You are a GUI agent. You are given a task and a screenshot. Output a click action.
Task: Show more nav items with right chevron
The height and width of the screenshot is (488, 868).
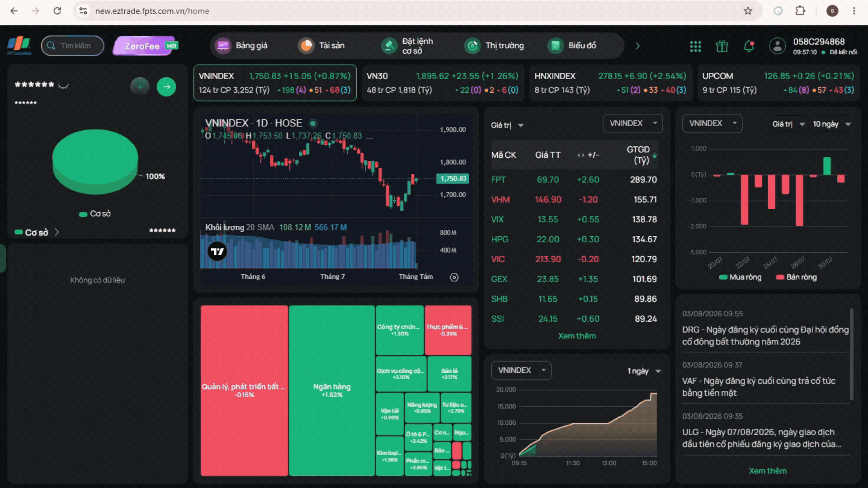[x=637, y=46]
